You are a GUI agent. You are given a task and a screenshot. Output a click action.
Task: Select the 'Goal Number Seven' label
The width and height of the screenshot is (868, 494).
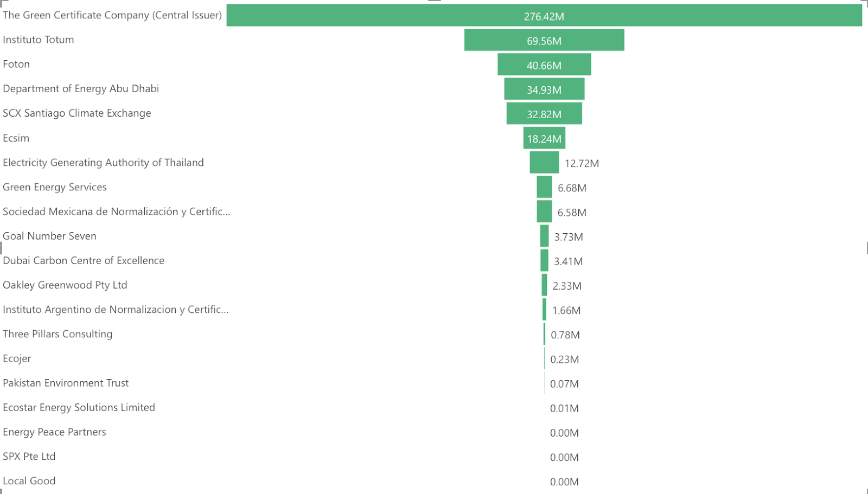(50, 236)
